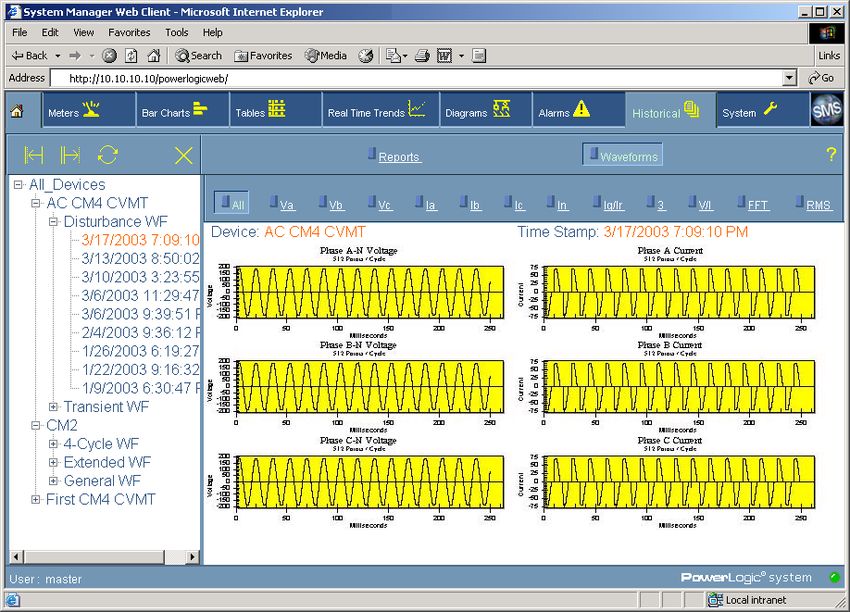The width and height of the screenshot is (850, 612).
Task: Expand the Extended WF node
Action: pyautogui.click(x=53, y=462)
